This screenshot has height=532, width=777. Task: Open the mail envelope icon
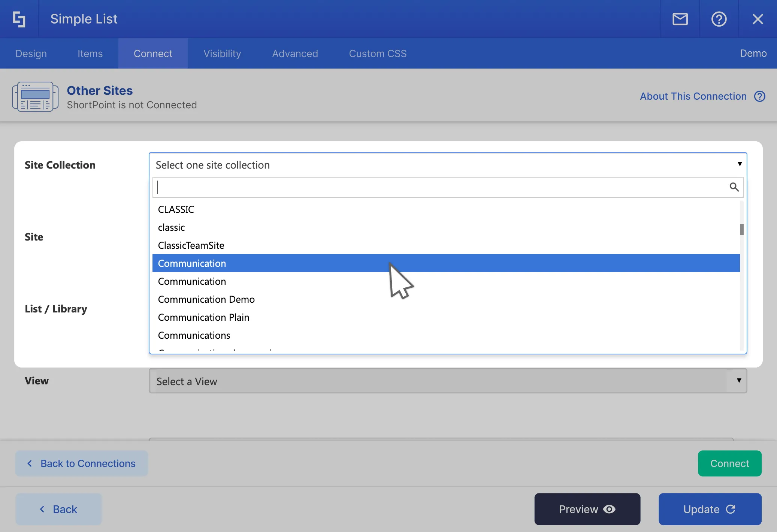point(680,19)
